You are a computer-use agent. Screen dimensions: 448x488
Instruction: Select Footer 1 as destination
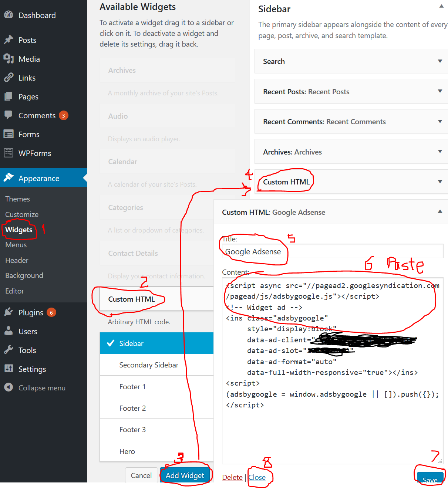156,387
